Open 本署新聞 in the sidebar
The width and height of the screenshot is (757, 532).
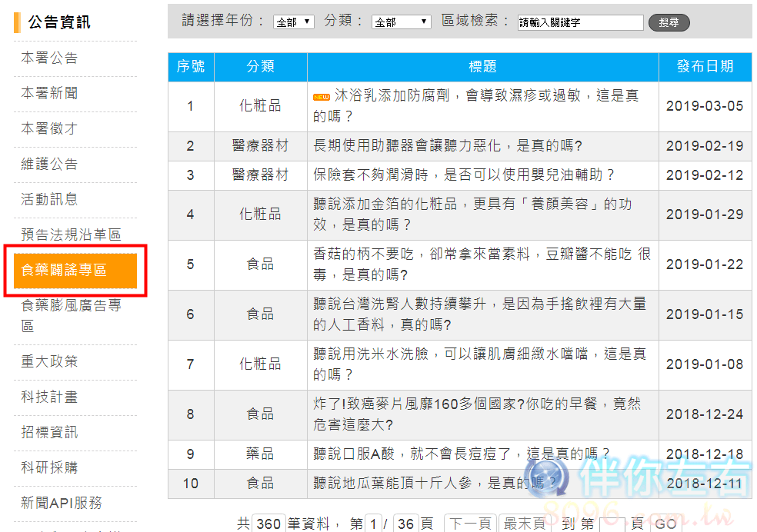click(49, 93)
